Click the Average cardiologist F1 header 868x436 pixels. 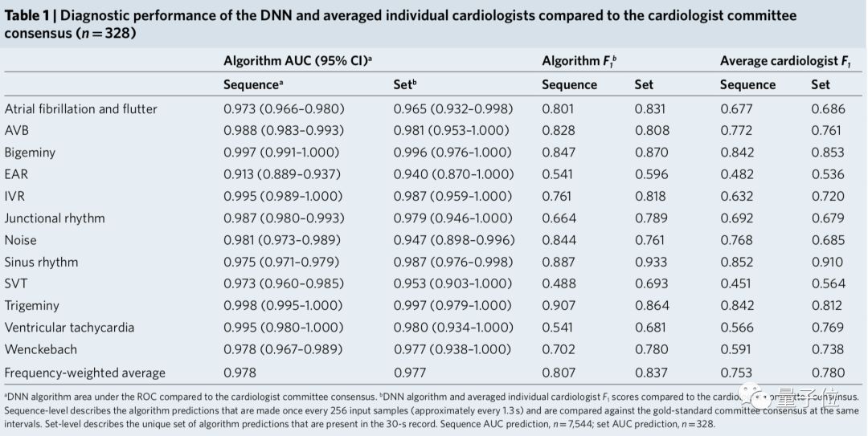coord(785,61)
